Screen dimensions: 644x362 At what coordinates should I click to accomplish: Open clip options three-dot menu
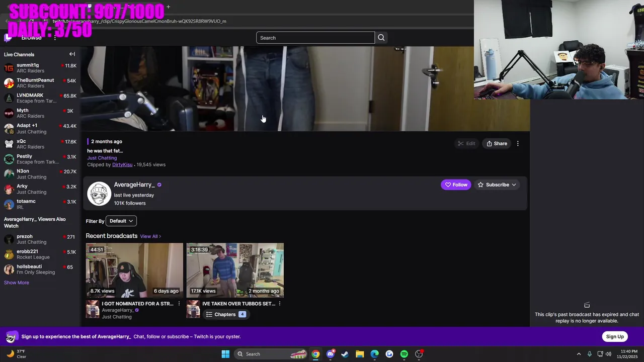coord(518,144)
